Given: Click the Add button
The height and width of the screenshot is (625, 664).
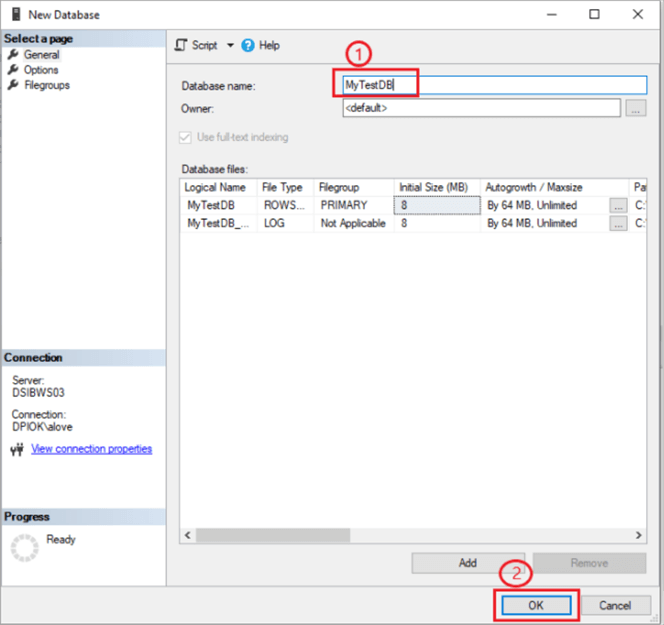Looking at the screenshot, I should (467, 563).
